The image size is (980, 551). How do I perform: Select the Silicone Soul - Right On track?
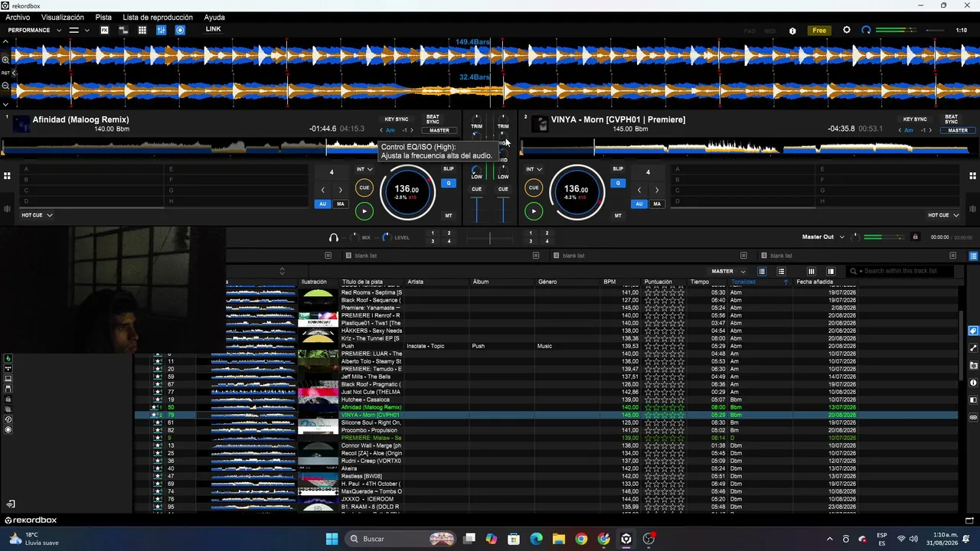point(547,422)
